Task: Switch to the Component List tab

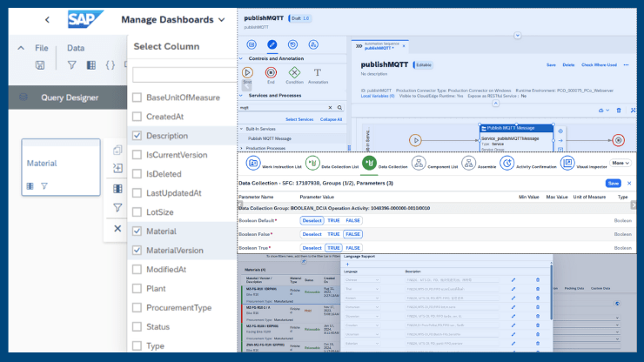Action: pyautogui.click(x=434, y=163)
